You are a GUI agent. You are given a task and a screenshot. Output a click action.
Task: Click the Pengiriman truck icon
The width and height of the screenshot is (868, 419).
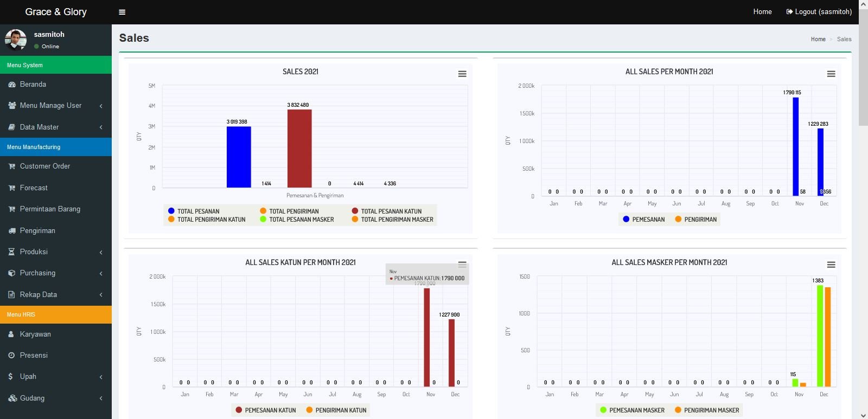tap(12, 231)
